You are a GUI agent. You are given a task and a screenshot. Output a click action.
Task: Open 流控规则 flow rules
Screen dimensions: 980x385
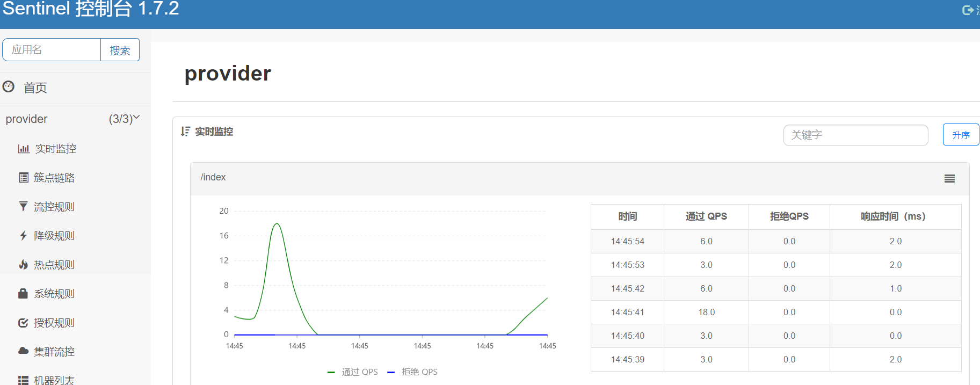point(54,207)
